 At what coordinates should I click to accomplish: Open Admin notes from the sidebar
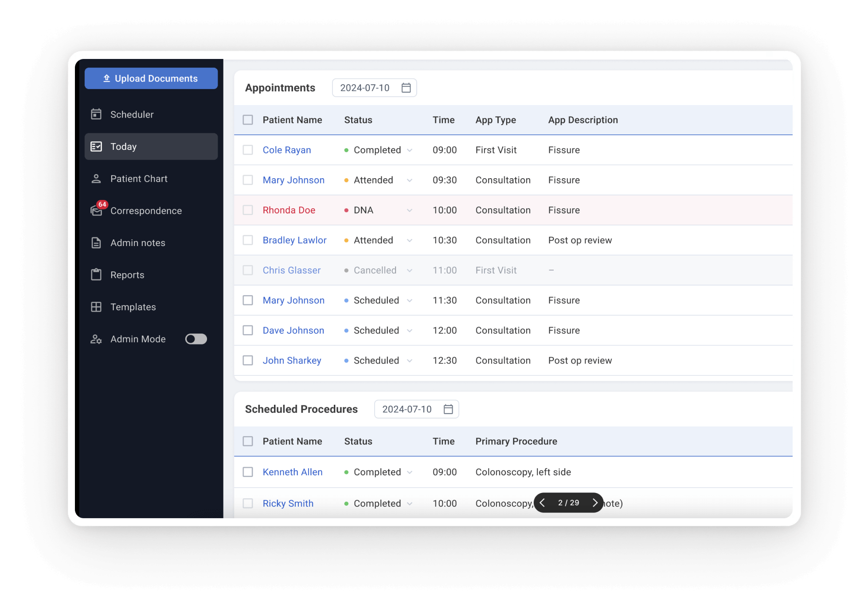(138, 242)
